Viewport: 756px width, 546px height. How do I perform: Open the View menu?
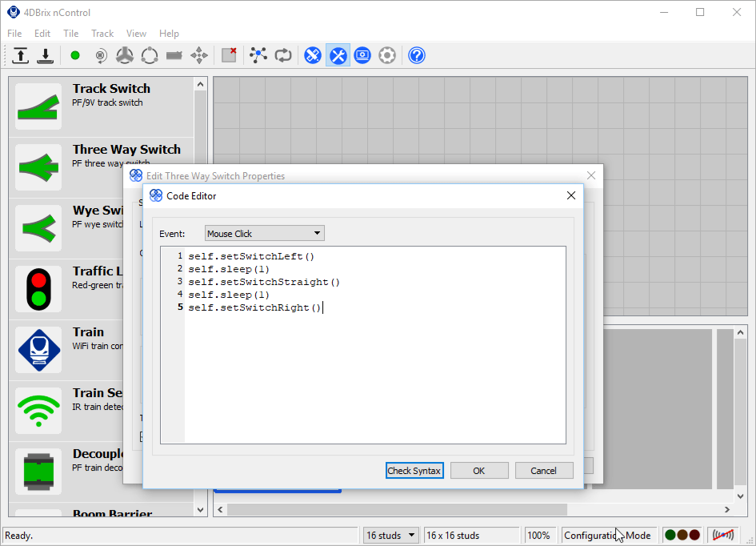pyautogui.click(x=137, y=34)
